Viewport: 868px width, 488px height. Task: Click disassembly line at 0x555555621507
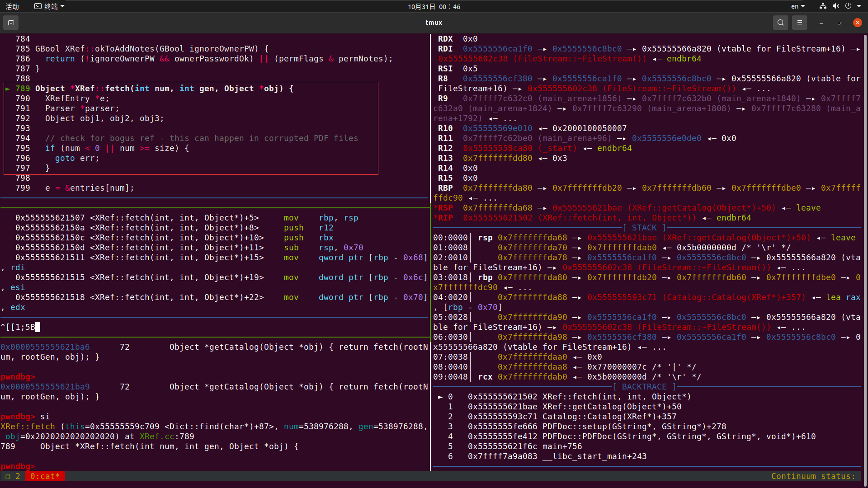(187, 218)
